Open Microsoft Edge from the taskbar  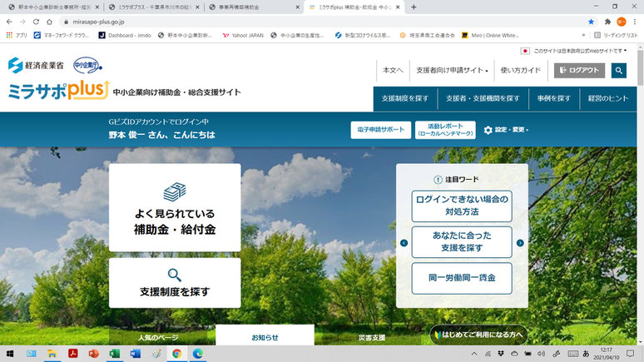pyautogui.click(x=197, y=354)
